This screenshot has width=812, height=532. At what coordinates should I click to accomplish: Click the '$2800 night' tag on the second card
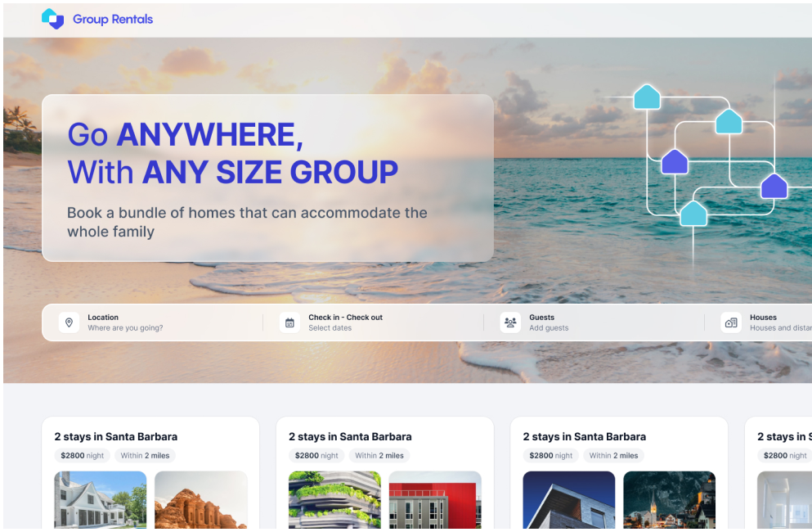316,455
